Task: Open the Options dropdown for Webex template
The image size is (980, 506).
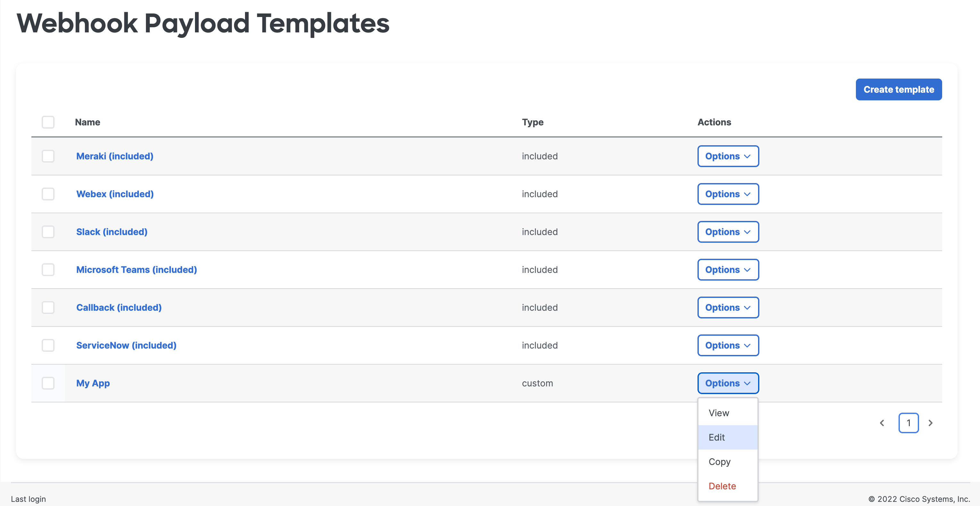Action: click(x=728, y=194)
